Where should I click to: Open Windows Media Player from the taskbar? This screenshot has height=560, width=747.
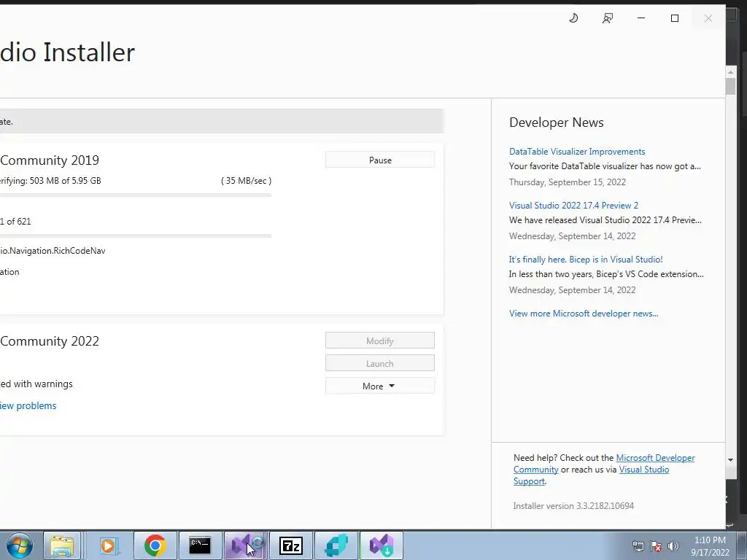coord(108,545)
